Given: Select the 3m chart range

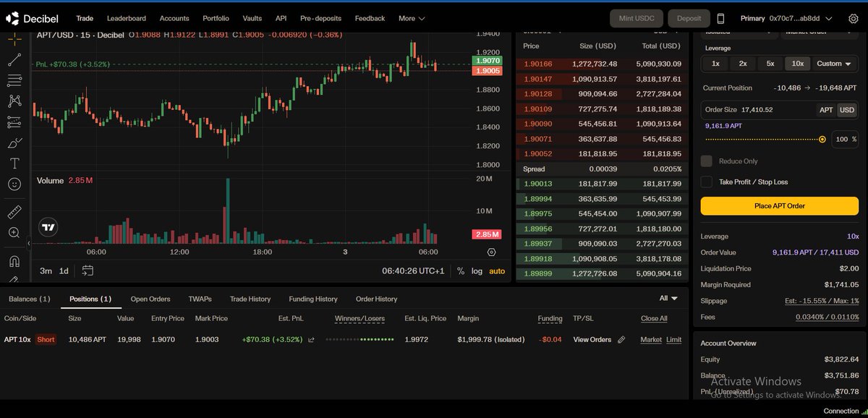Looking at the screenshot, I should point(46,271).
